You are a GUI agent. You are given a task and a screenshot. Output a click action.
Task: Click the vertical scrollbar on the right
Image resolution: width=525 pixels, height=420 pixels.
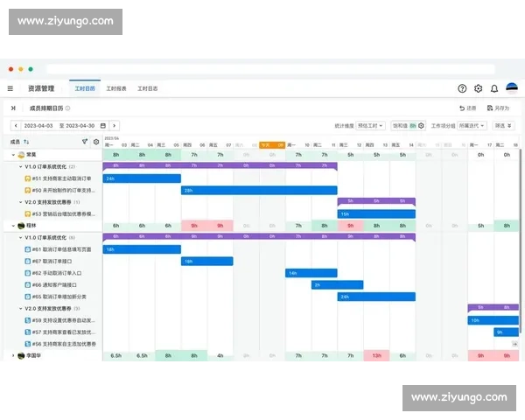[521, 241]
